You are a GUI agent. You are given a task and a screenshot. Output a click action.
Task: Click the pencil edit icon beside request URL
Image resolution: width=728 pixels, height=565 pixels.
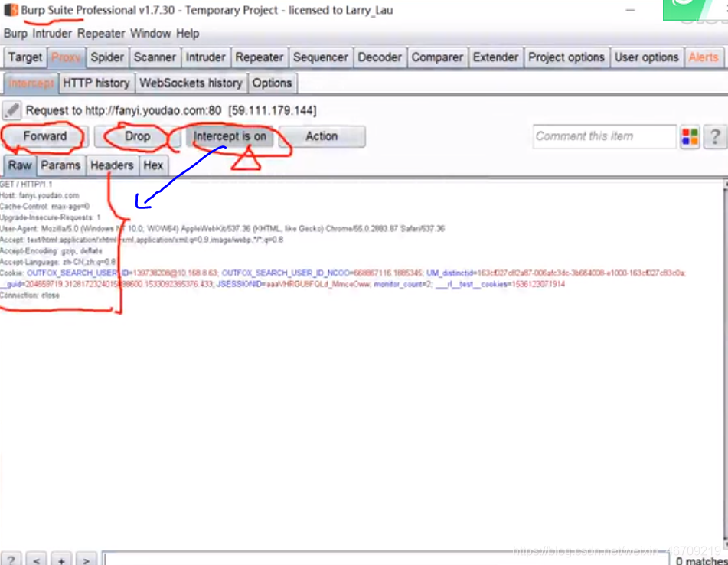click(11, 110)
